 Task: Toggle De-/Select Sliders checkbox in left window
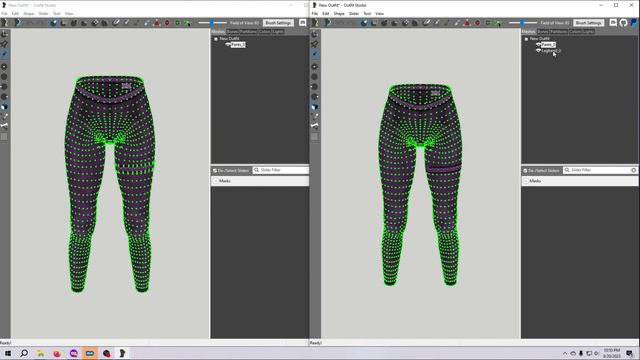[215, 170]
